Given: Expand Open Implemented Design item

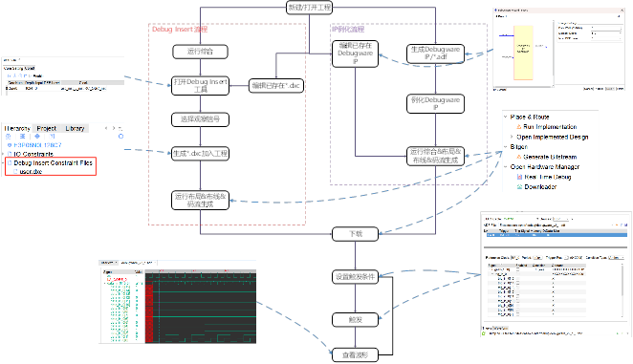Looking at the screenshot, I should click(512, 137).
